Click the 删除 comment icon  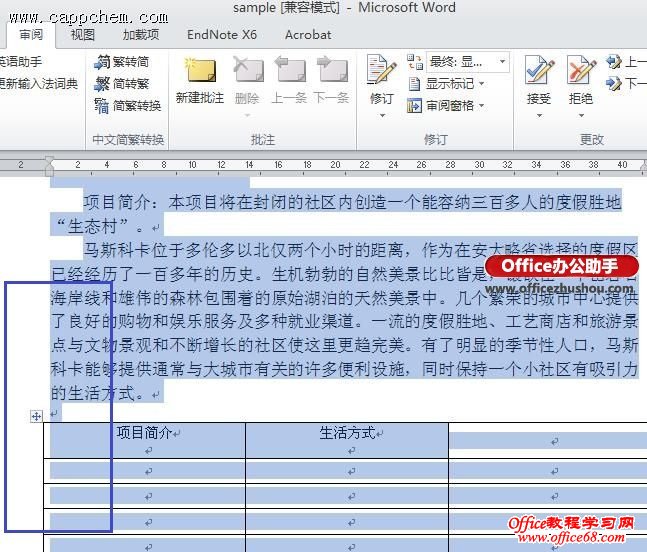tap(248, 70)
